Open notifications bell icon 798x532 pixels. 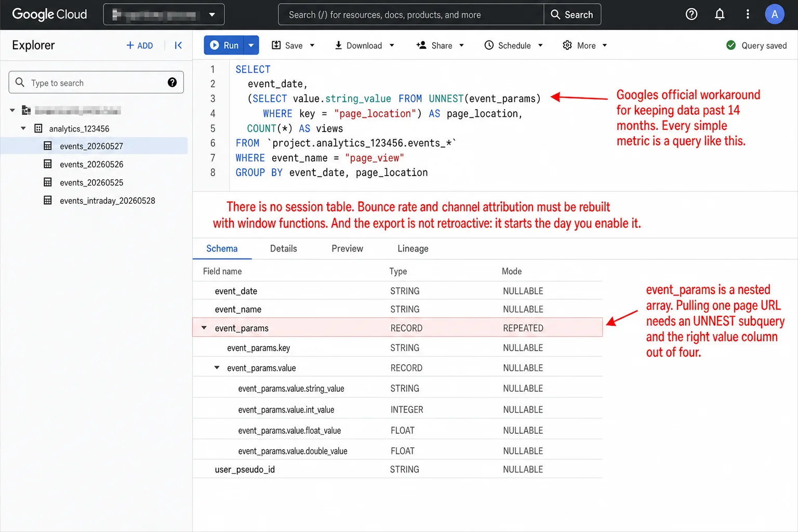(x=720, y=15)
